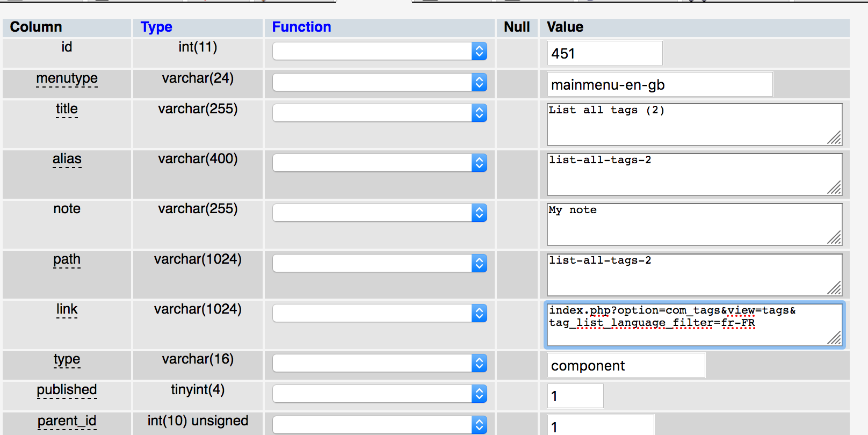Open the Function dropdown for link row
This screenshot has width=868, height=435.
point(380,313)
